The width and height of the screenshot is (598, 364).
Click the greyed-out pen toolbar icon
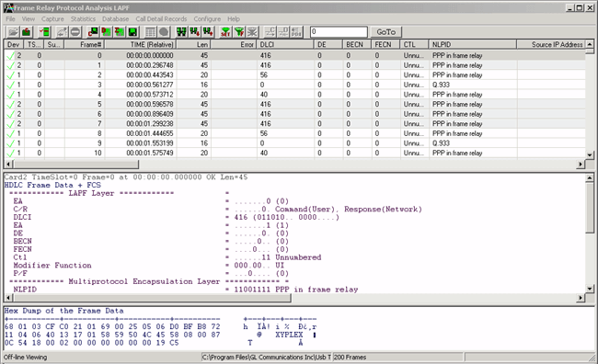(x=62, y=31)
